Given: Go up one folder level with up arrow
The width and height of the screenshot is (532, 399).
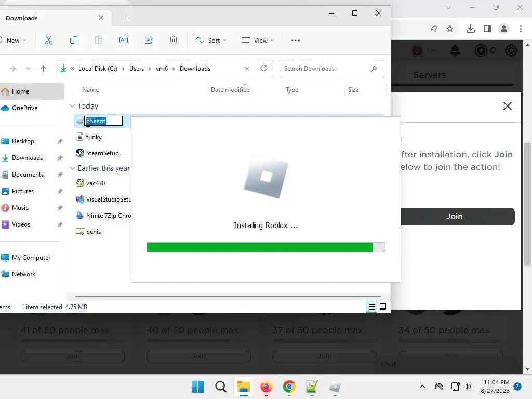Looking at the screenshot, I should (43, 69).
